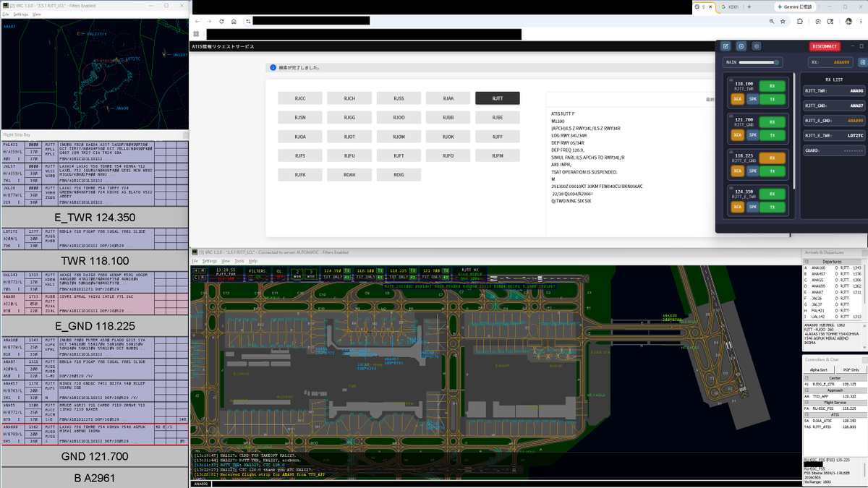
Task: Click the H button in VRC toolbar
Action: click(x=195, y=270)
